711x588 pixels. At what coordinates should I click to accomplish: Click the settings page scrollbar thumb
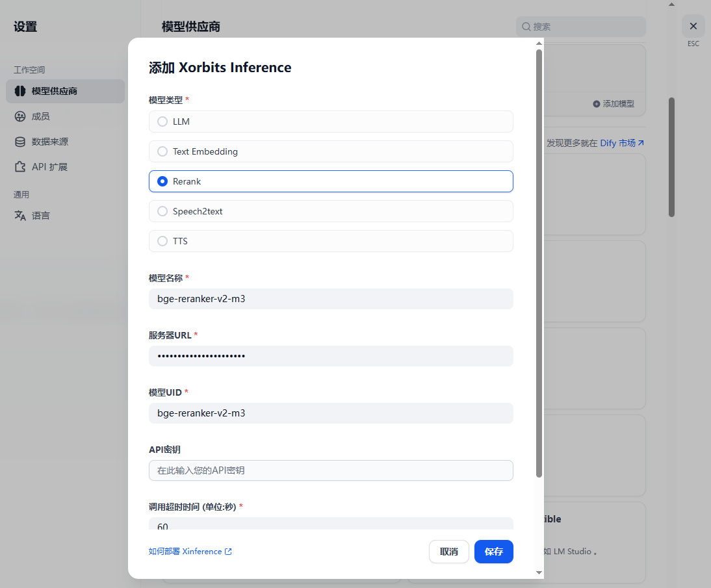(671, 157)
